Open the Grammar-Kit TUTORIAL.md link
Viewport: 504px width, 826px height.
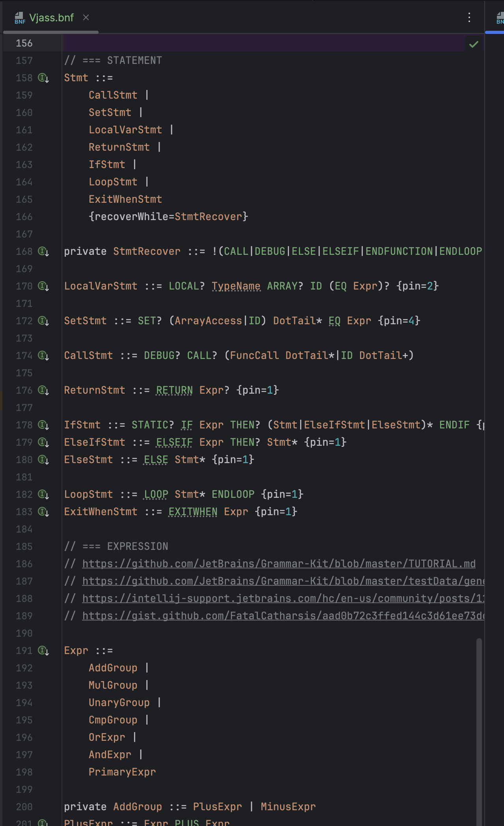278,564
